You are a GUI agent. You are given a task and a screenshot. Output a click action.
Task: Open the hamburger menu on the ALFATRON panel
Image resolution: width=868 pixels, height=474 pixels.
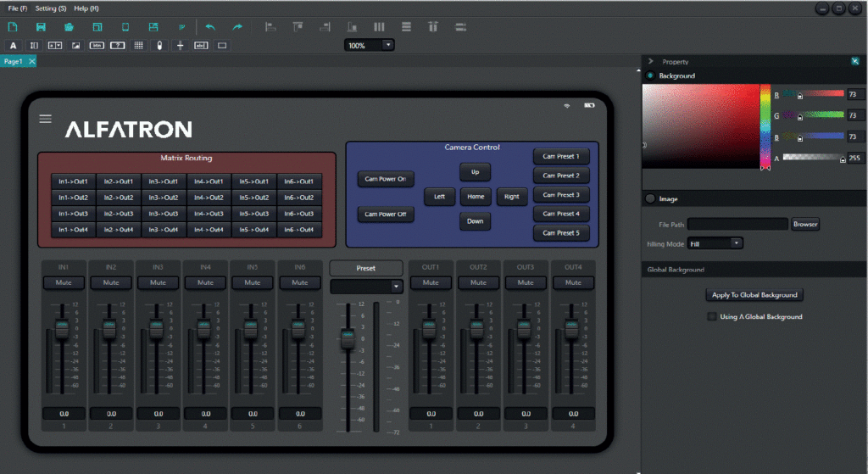point(46,119)
